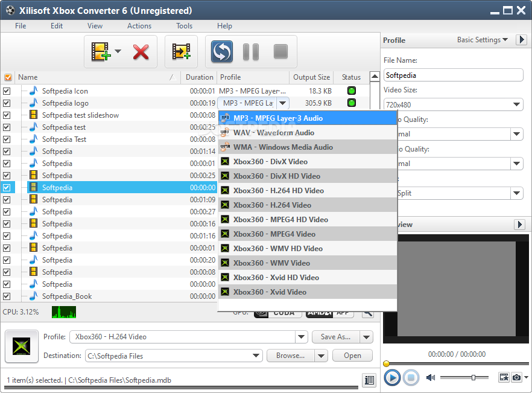The width and height of the screenshot is (532, 393).
Task: Click the film icon of Softpedia test slideshow
Action: 33,115
